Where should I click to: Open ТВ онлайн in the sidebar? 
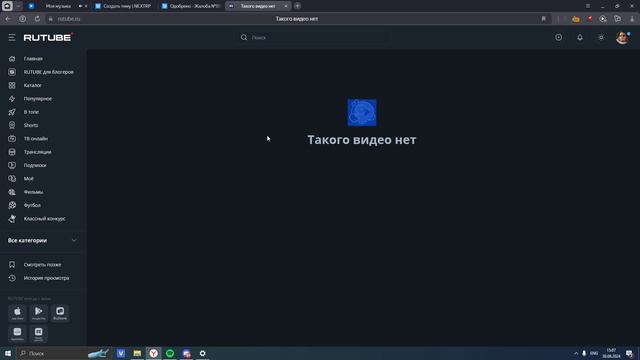pos(36,139)
